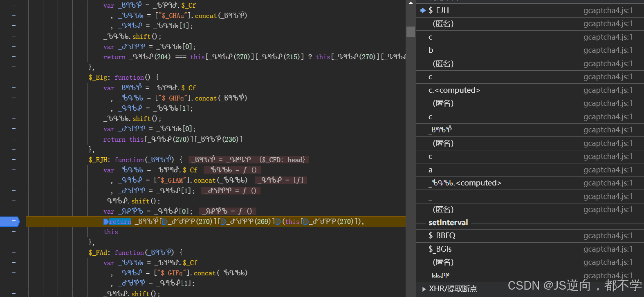
Task: Click the code editor scrollbar thumb
Action: [x=411, y=31]
